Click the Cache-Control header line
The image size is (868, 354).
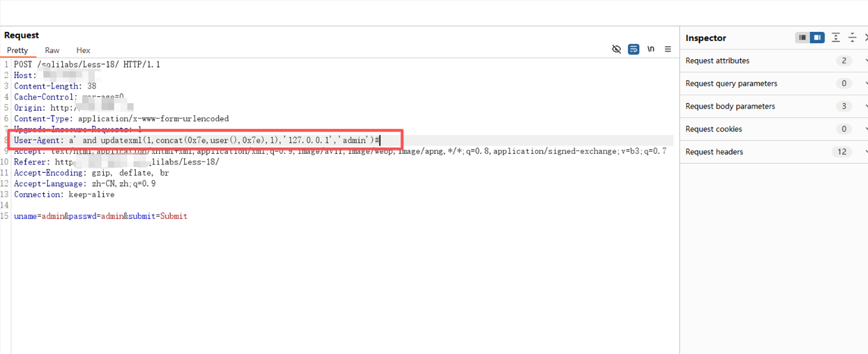(69, 97)
